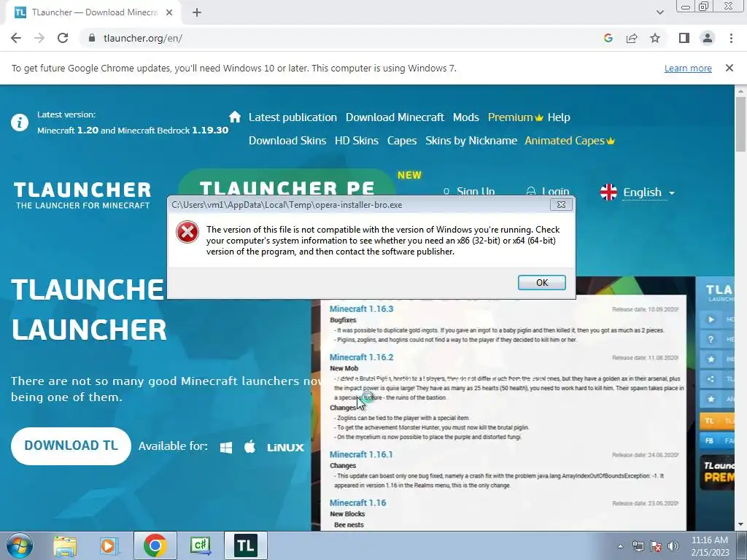Click the Action Center flag icon
Image resolution: width=747 pixels, height=560 pixels.
656,546
